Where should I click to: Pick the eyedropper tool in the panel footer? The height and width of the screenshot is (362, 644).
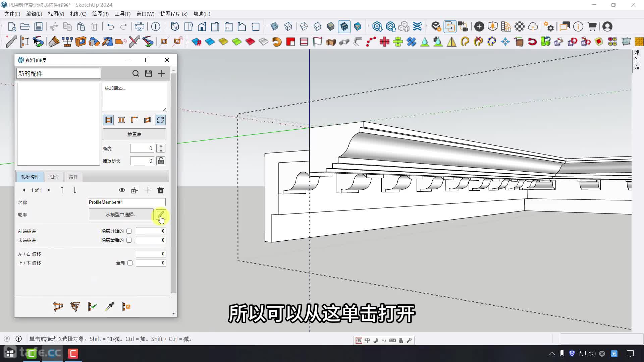coord(109,307)
